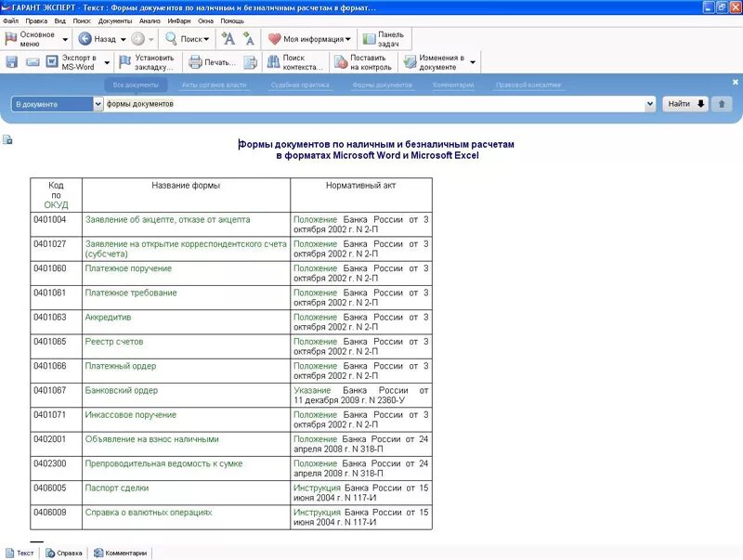Screen dimensions: 743x560
Task: Open the Основное меню flag icon
Action: tap(11, 39)
